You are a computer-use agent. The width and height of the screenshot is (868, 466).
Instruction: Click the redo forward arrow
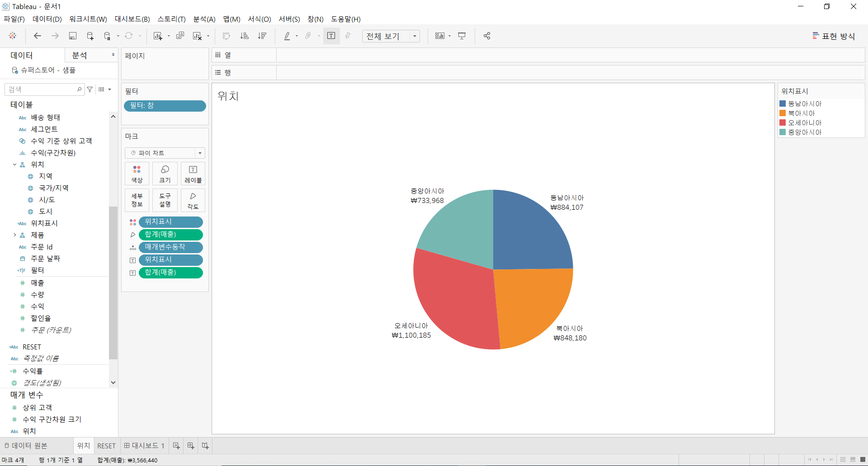(x=55, y=36)
